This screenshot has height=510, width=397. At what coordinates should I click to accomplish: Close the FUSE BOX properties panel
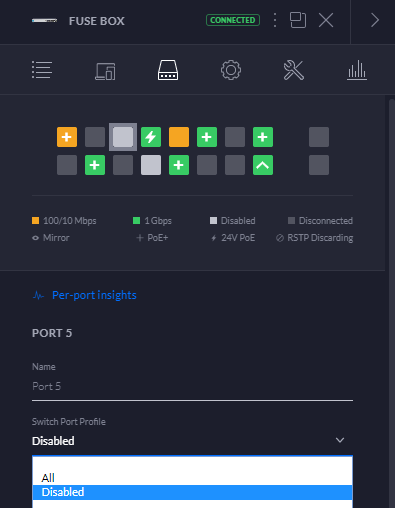326,20
